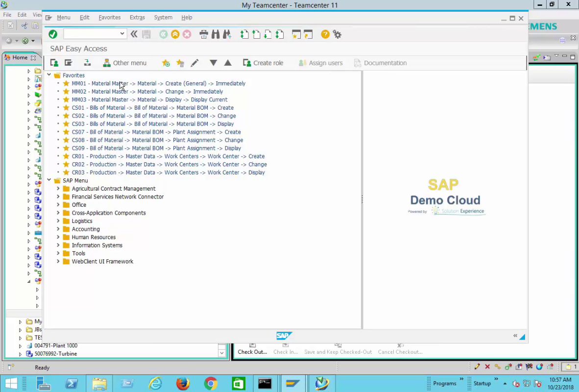
Task: Click the SAP status bar expand chevron
Action: click(x=515, y=336)
